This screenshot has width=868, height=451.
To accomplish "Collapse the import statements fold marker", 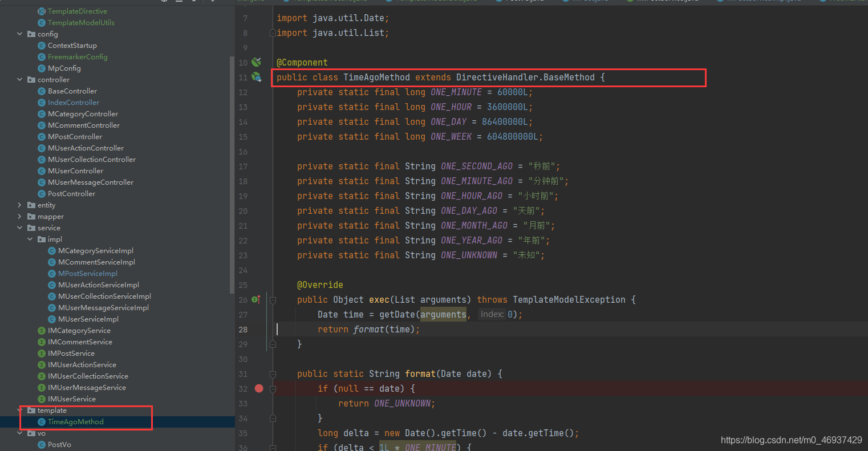I will tap(273, 32).
